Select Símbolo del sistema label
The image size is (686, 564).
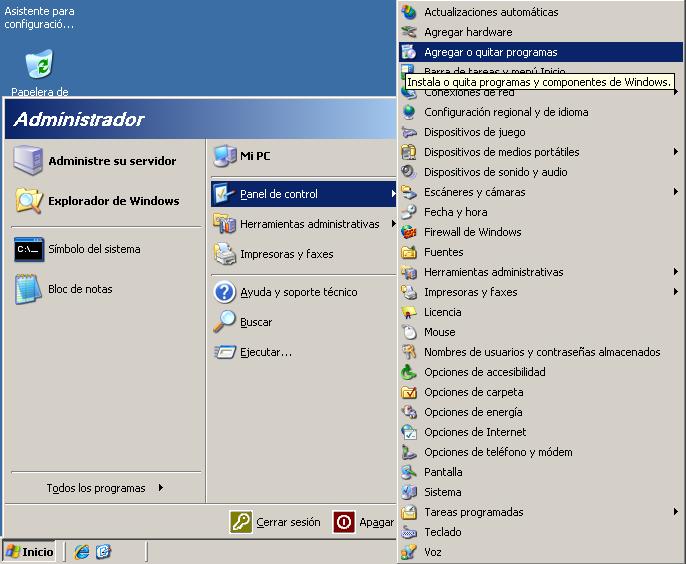(x=94, y=249)
